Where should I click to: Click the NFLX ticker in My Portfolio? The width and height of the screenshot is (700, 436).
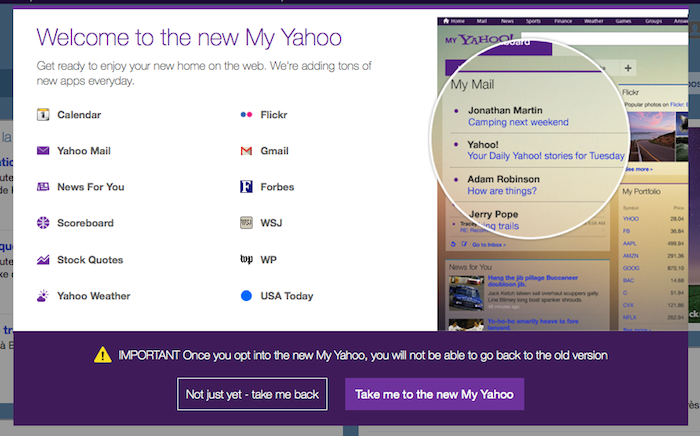(630, 317)
